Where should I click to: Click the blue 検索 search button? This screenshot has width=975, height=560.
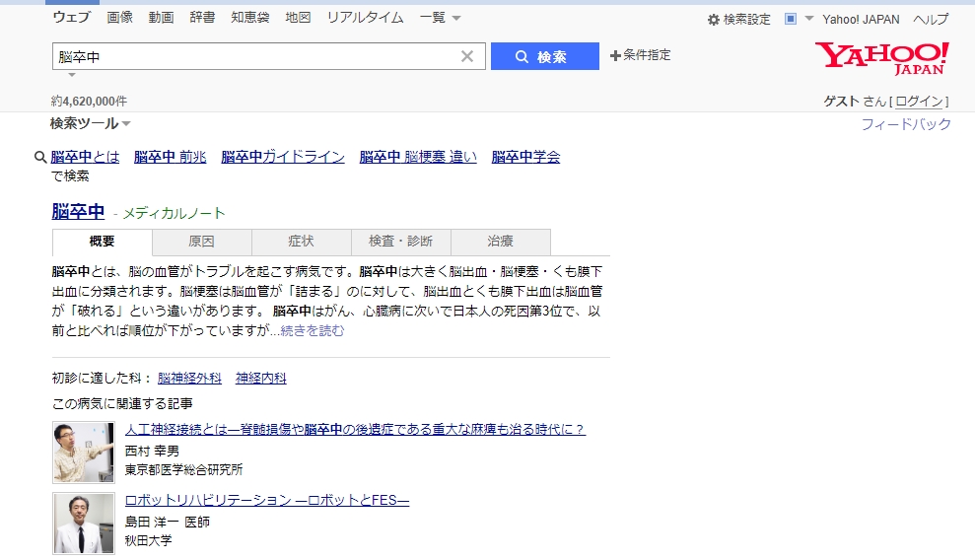(545, 56)
